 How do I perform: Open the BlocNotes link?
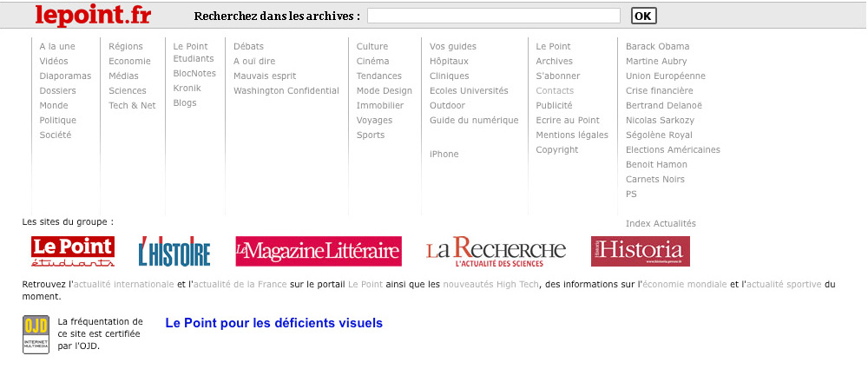click(194, 73)
